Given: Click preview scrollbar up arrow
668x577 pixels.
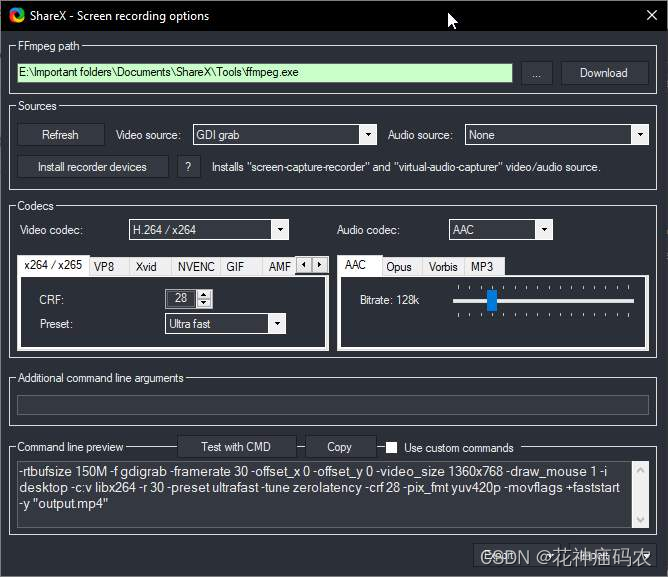Looking at the screenshot, I should [x=640, y=470].
